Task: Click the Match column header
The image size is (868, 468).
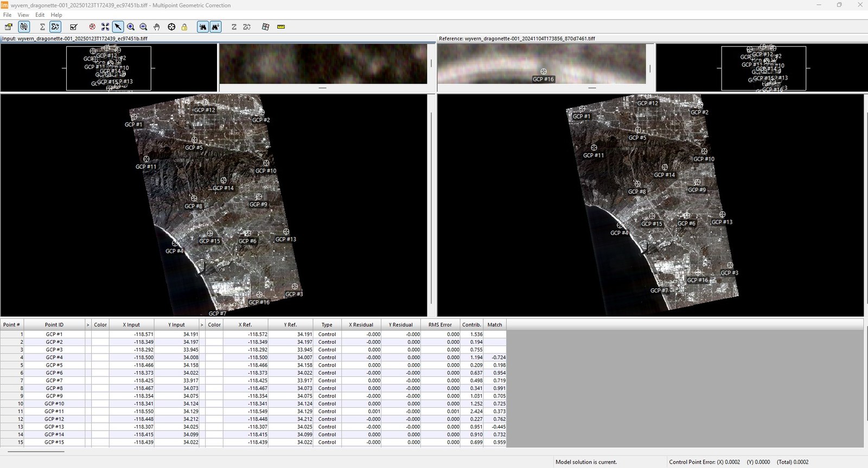Action: [x=495, y=325]
